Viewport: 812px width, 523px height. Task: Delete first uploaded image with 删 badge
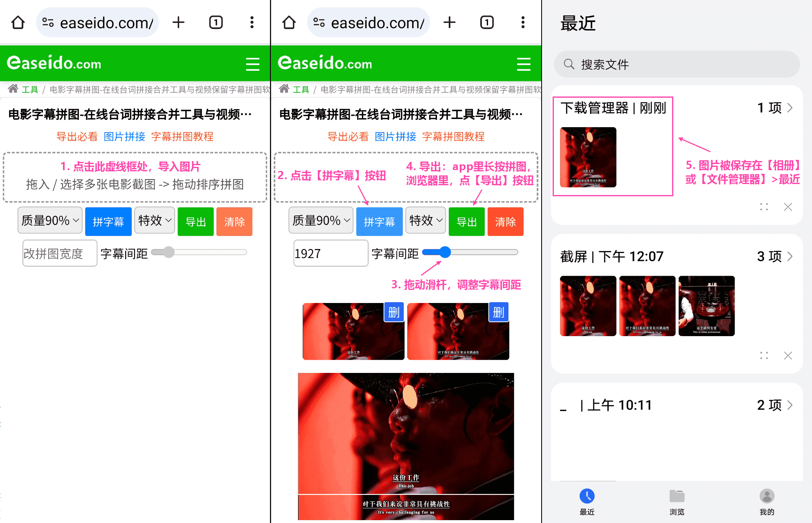tap(394, 312)
